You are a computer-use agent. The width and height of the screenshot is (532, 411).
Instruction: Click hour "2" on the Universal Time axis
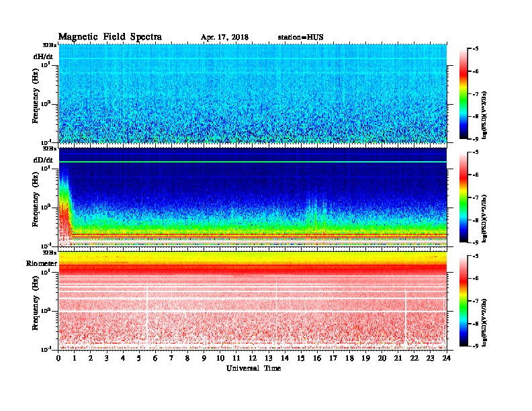(91, 359)
